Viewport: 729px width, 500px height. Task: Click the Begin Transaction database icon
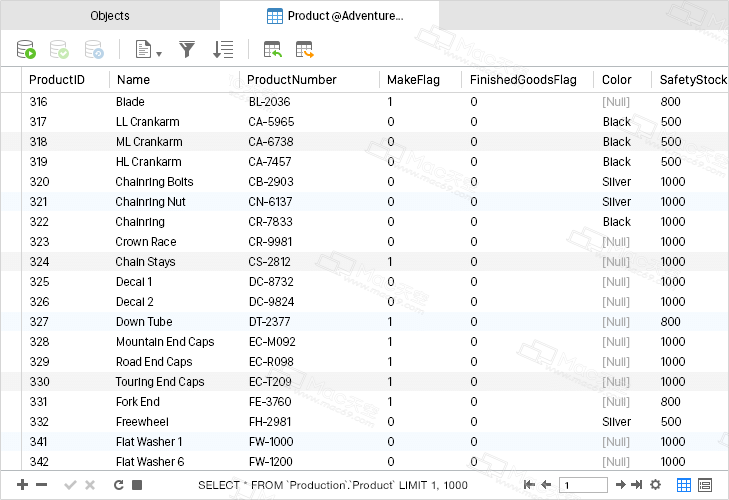pyautogui.click(x=26, y=49)
